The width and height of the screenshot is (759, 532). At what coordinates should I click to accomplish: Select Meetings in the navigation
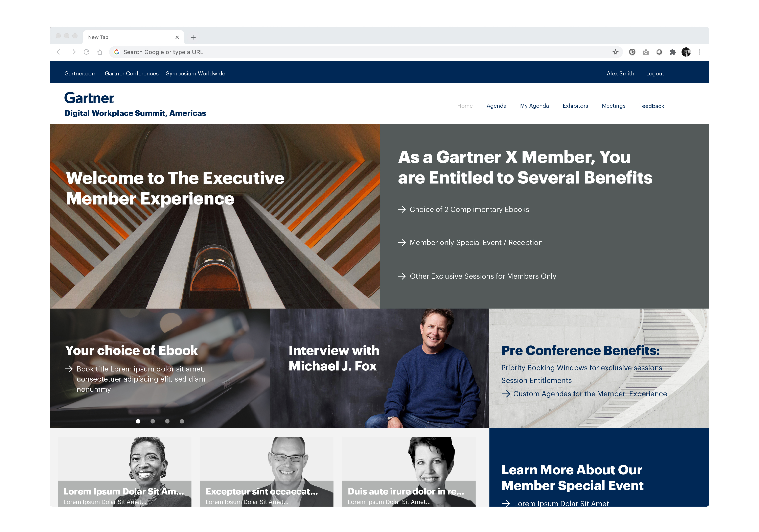pyautogui.click(x=613, y=106)
